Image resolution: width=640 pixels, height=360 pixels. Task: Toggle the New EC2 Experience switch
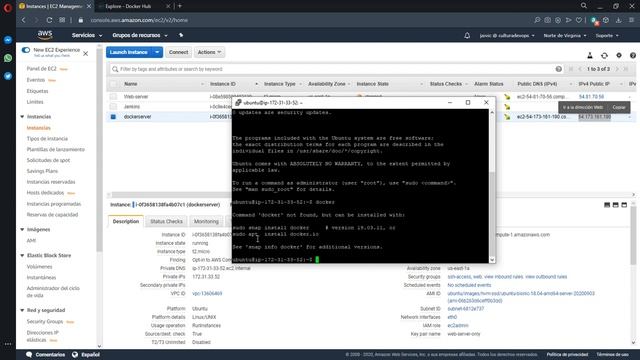point(26,50)
